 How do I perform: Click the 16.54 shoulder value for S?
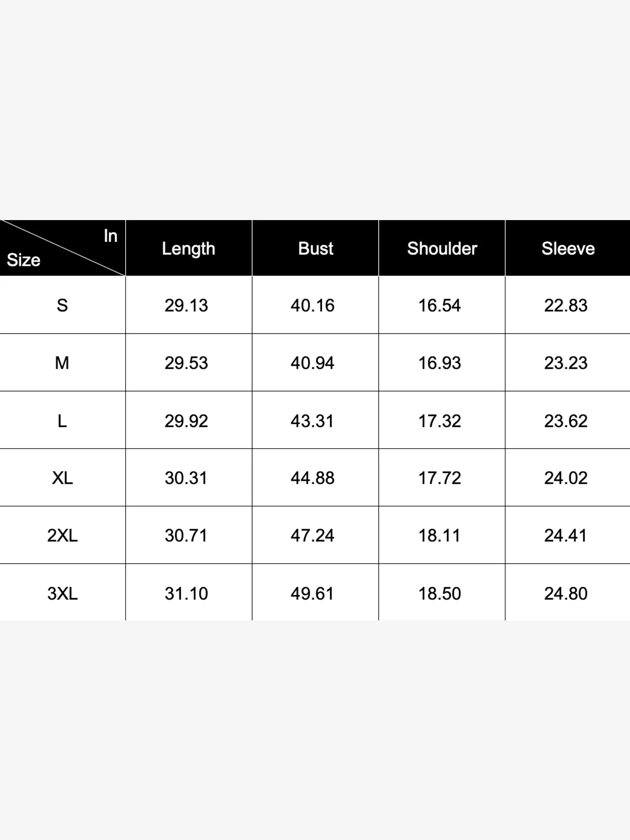[x=440, y=305]
